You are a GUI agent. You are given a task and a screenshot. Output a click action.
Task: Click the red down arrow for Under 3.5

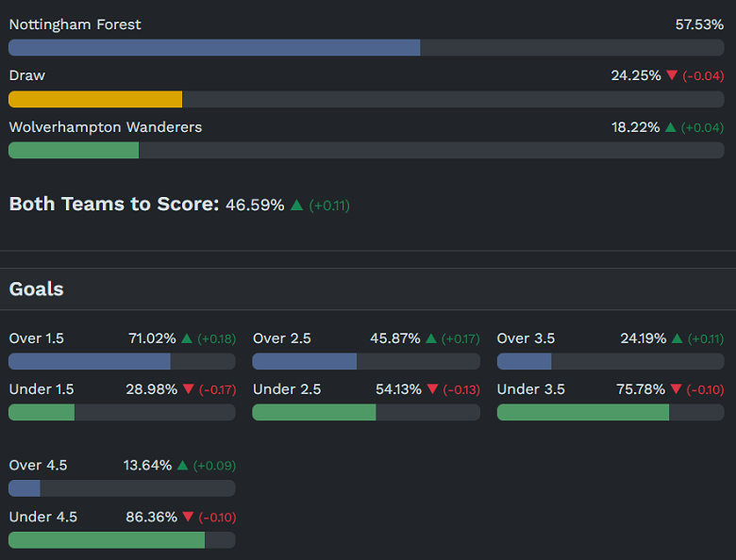(676, 389)
